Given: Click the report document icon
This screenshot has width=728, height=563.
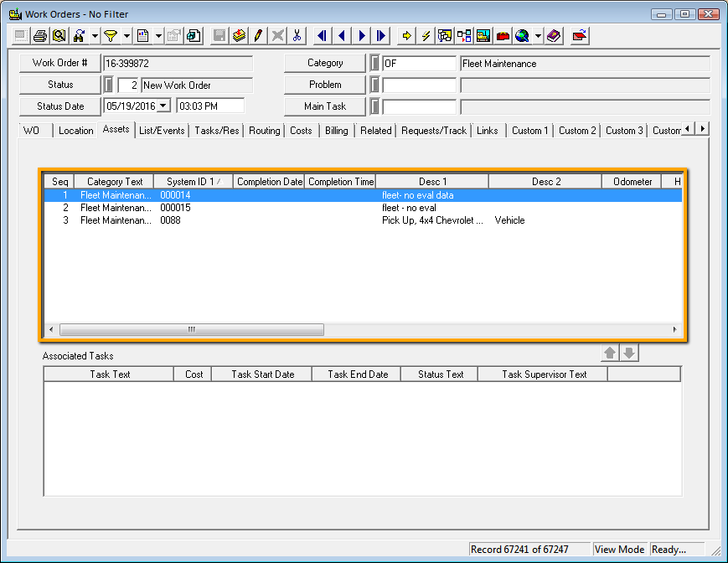Looking at the screenshot, I should point(143,36).
